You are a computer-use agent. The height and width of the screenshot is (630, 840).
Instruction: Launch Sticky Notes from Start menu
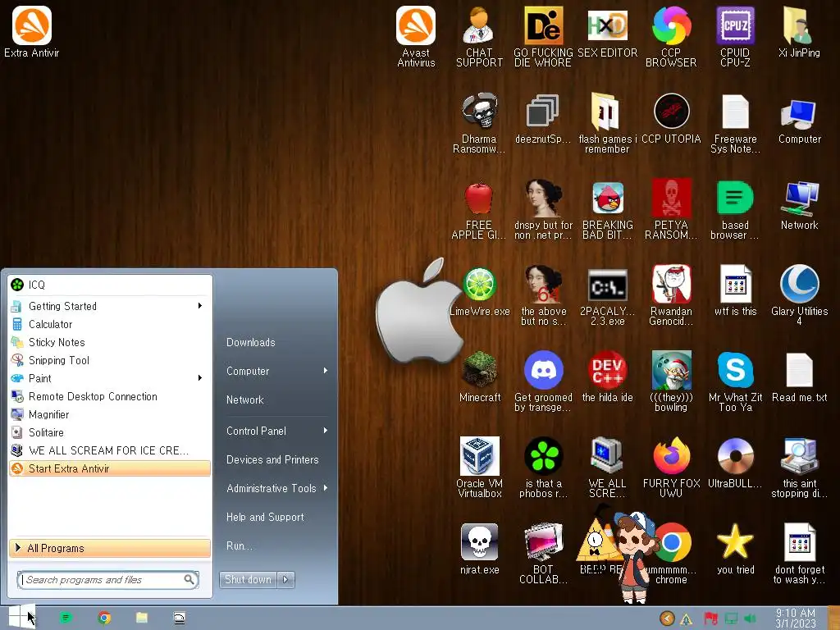(x=110, y=342)
